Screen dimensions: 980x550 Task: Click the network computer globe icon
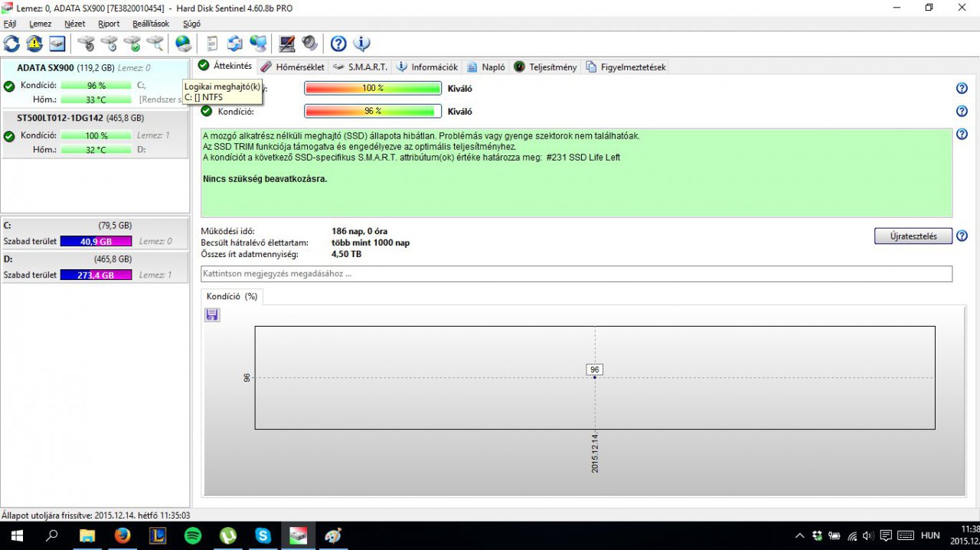259,44
